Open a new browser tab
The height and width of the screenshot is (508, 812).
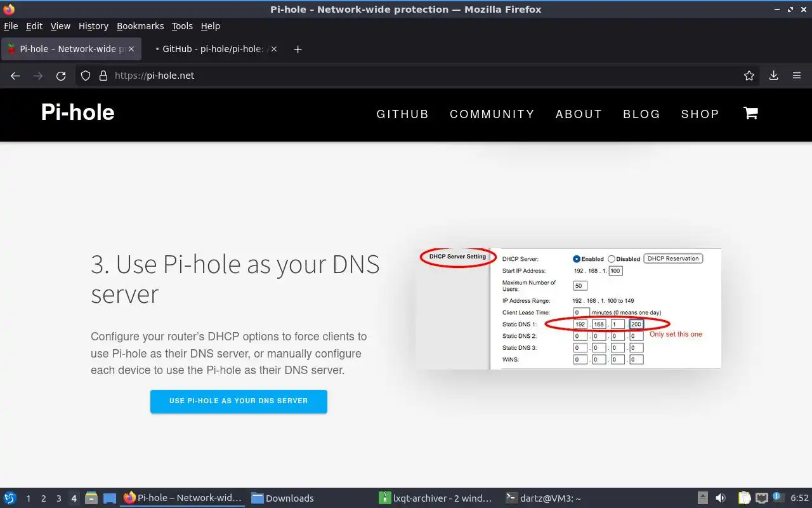click(x=298, y=49)
